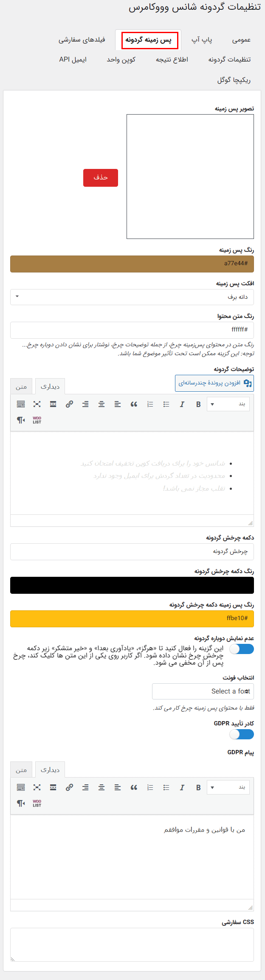Open background color picker showing #a77e44
The image size is (265, 980).
[132, 264]
